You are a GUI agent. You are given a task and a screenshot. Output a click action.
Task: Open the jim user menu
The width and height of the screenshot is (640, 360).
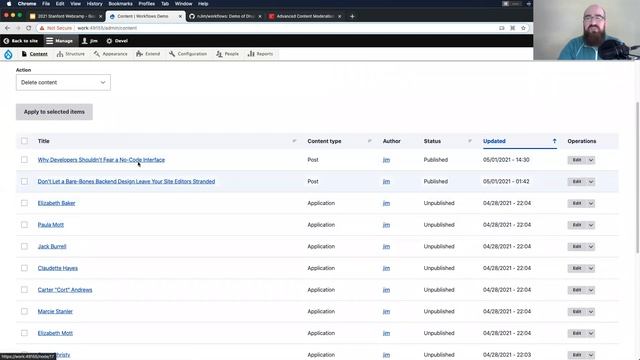click(x=90, y=41)
